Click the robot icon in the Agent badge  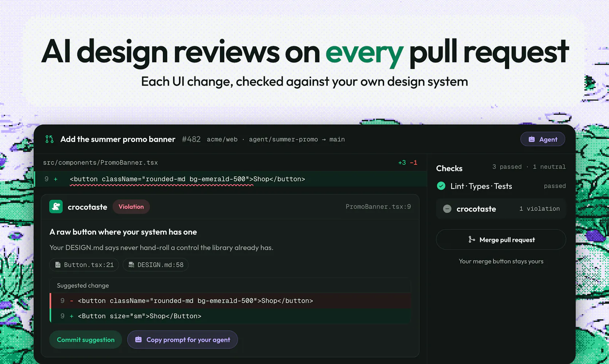click(532, 139)
